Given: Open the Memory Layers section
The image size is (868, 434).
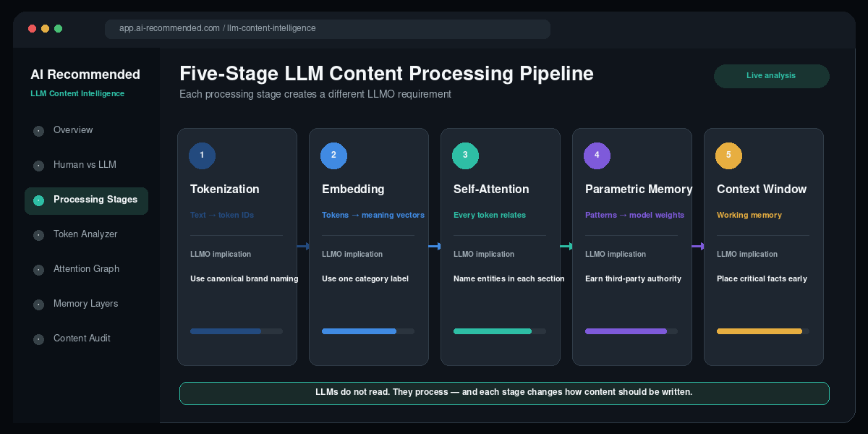Looking at the screenshot, I should pyautogui.click(x=86, y=304).
